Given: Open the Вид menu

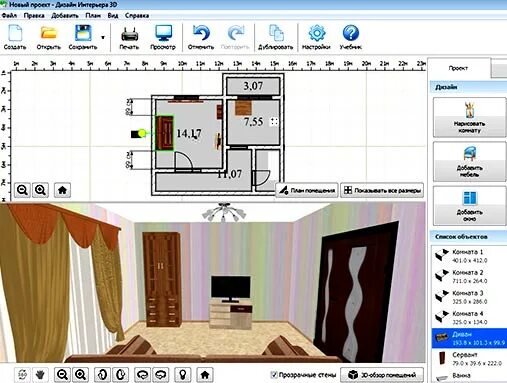Looking at the screenshot, I should (x=113, y=16).
